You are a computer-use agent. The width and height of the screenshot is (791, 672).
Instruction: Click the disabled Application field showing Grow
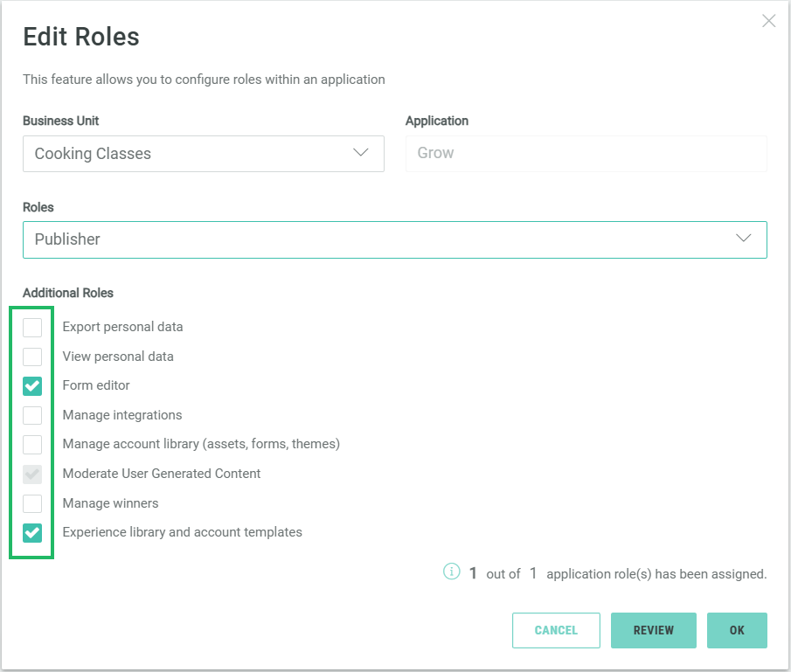pyautogui.click(x=586, y=154)
